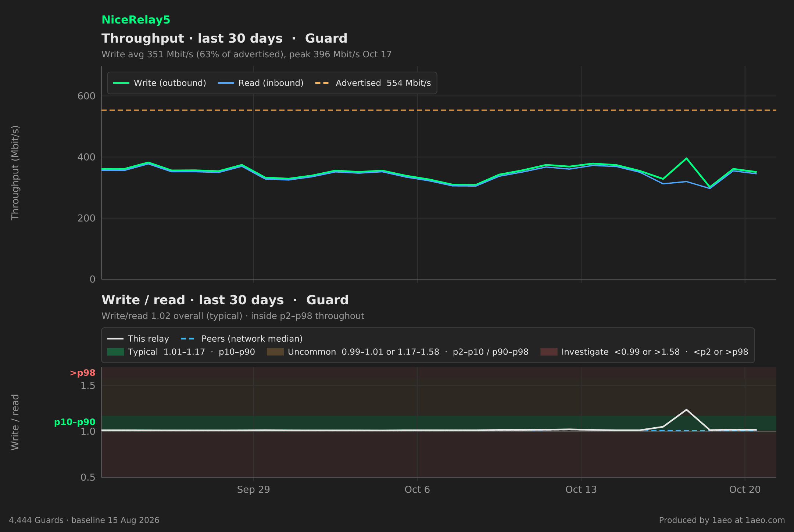
Task: Click the Oct 17 write throughput peak
Action: (x=686, y=158)
